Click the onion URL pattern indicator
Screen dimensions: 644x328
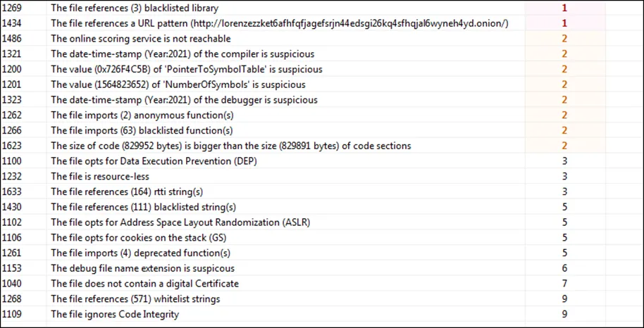322,23
